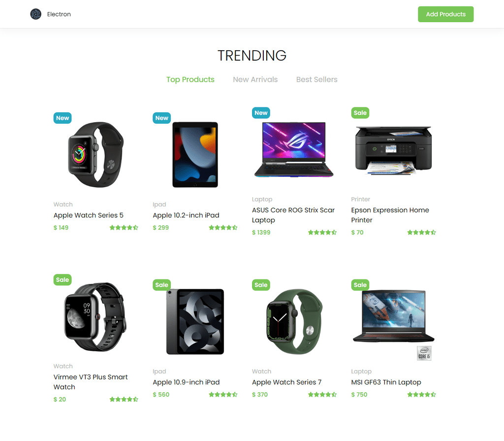The image size is (504, 441).
Task: Click ASUS Core ROG Strix Scar Laptop title
Action: 293,215
